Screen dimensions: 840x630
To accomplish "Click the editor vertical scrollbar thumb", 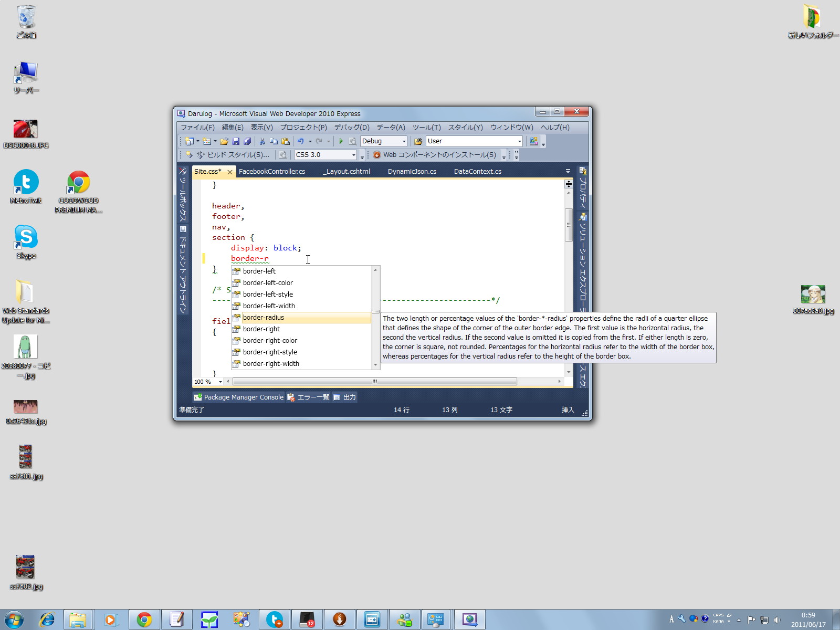I will click(x=569, y=225).
